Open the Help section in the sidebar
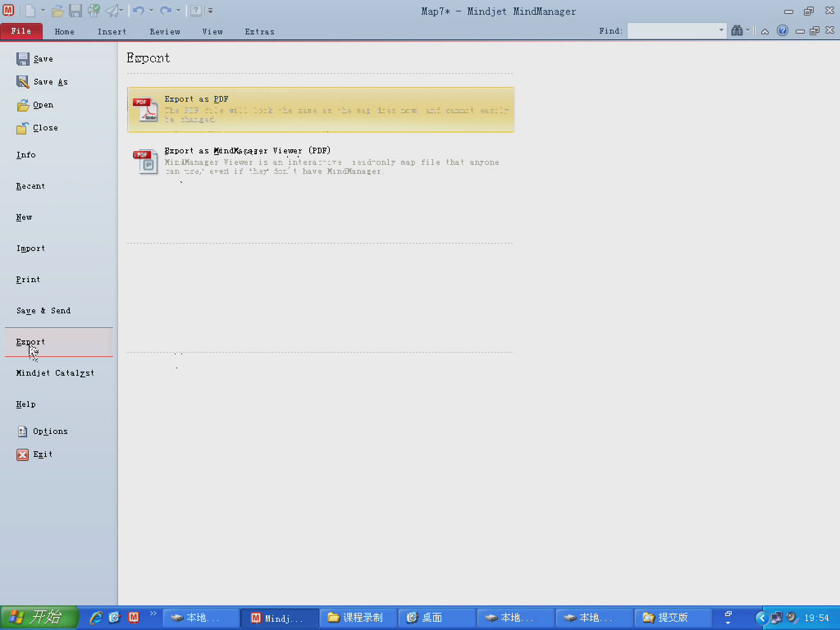840x630 pixels. coord(25,404)
